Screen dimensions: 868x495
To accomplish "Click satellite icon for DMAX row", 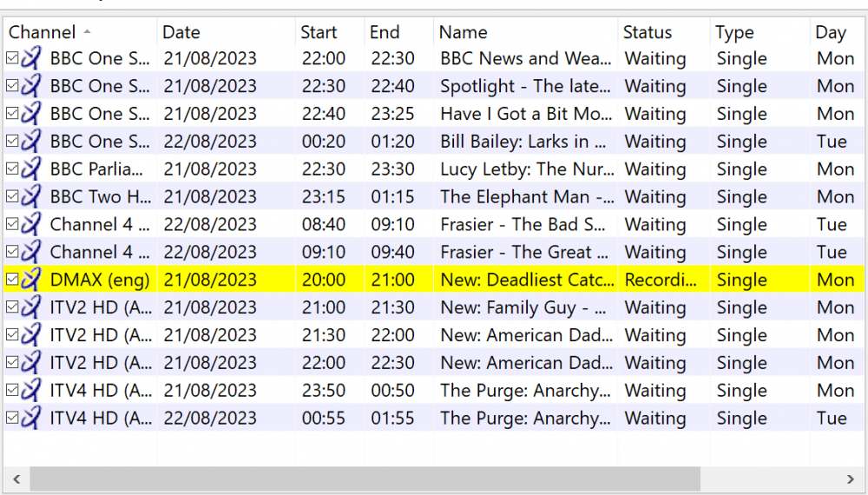I will (31, 279).
